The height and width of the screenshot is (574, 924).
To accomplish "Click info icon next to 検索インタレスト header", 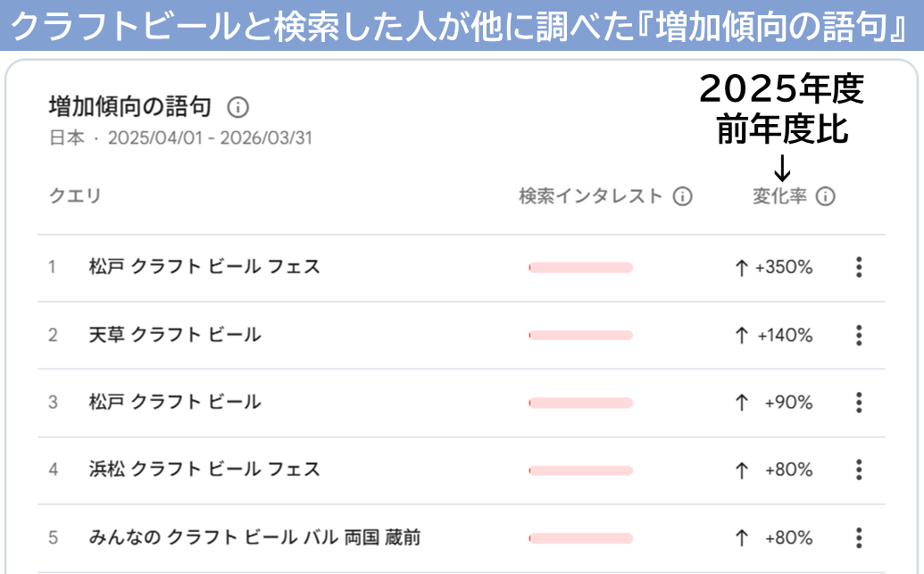I will pyautogui.click(x=682, y=196).
